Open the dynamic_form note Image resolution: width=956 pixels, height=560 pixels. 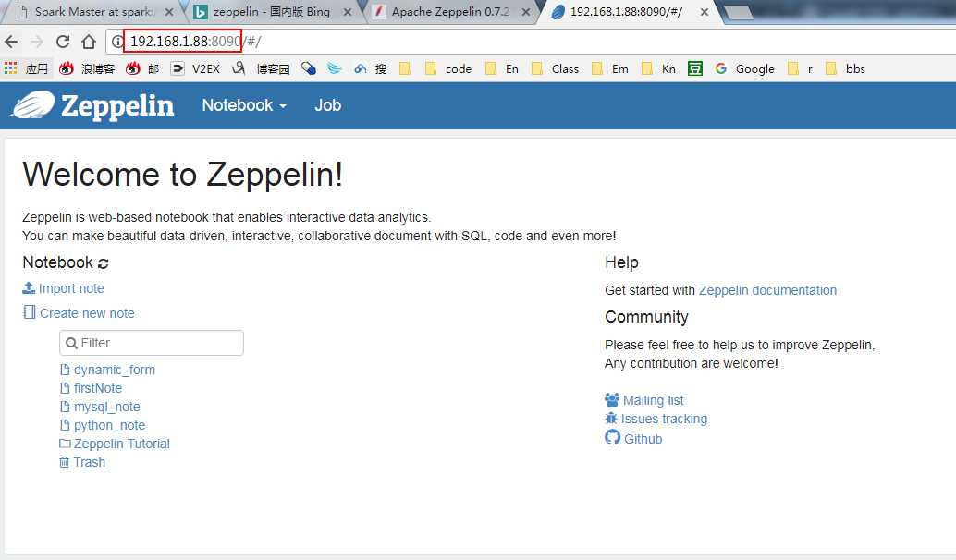pyautogui.click(x=108, y=370)
